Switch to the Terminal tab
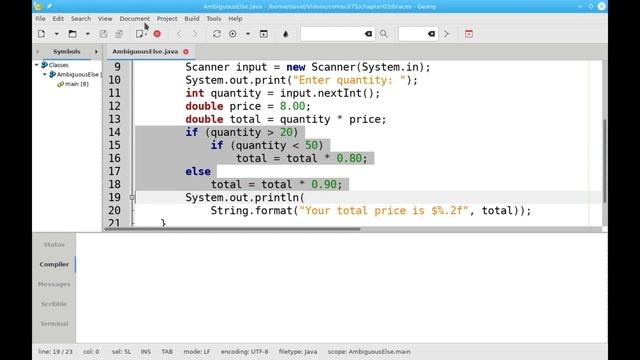The image size is (640, 360). click(x=54, y=324)
